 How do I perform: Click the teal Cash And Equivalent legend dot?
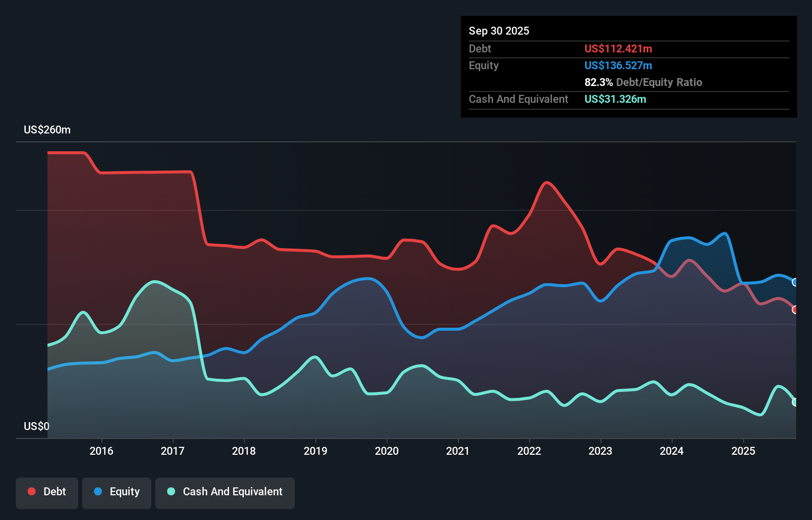[x=171, y=491]
